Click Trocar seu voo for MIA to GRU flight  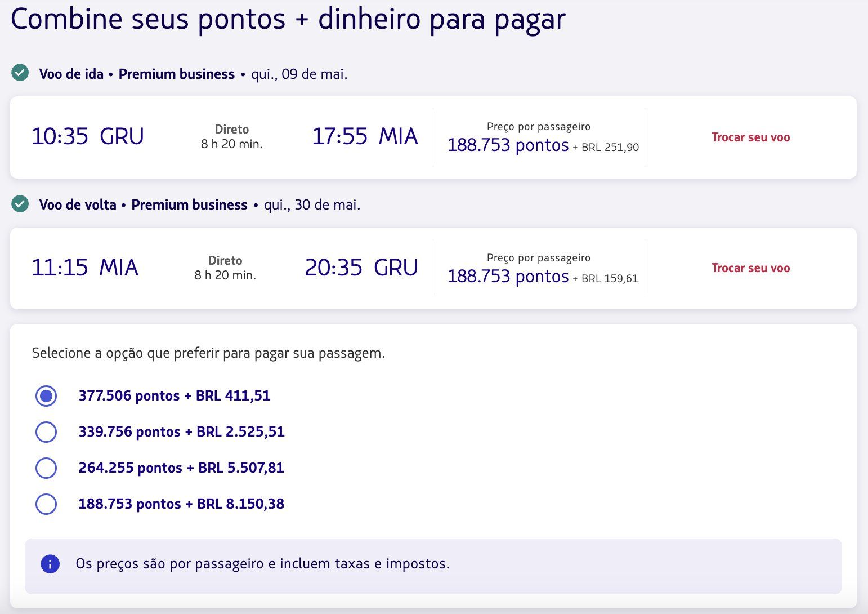(x=750, y=268)
